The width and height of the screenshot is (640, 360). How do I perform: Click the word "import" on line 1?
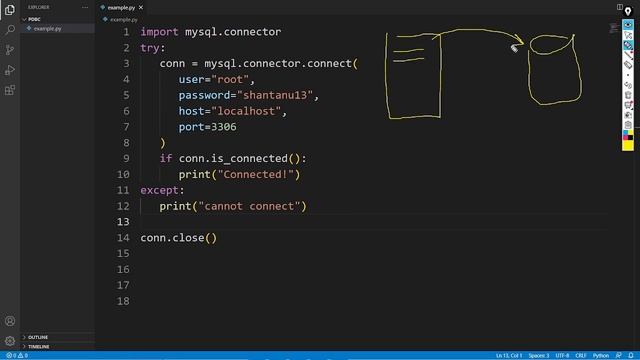point(159,32)
